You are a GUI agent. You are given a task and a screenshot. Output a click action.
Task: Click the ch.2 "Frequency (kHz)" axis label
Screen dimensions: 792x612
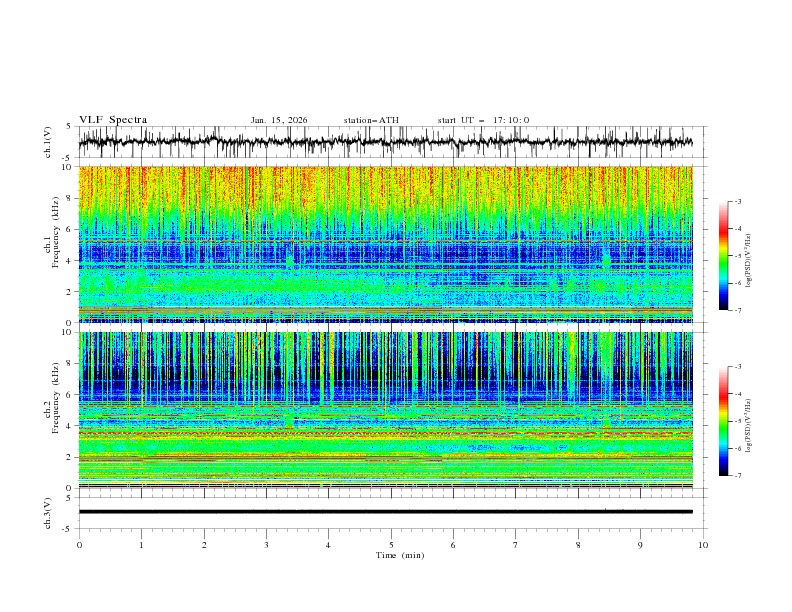[x=55, y=396]
